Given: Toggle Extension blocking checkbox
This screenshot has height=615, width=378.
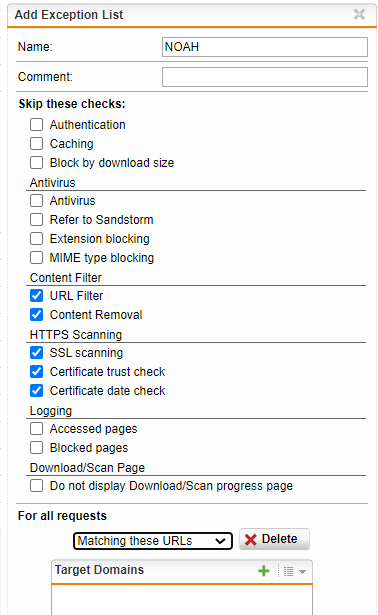Looking at the screenshot, I should tap(36, 238).
